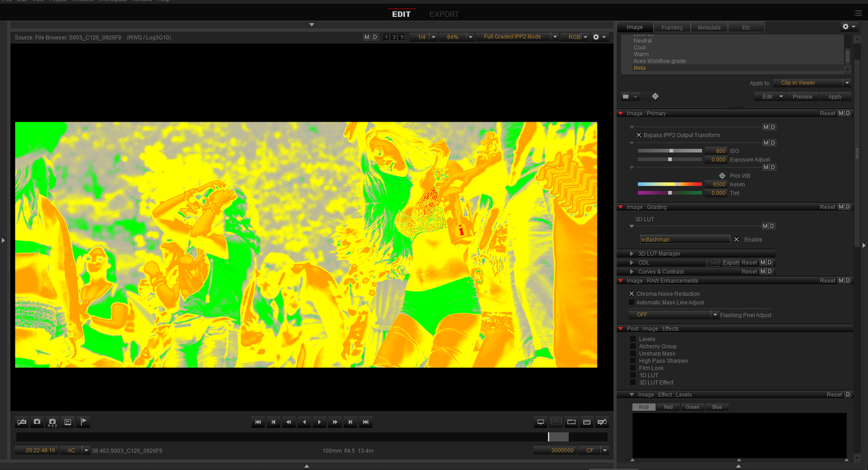Switch to the Metadata tab
The image size is (868, 470).
[709, 27]
